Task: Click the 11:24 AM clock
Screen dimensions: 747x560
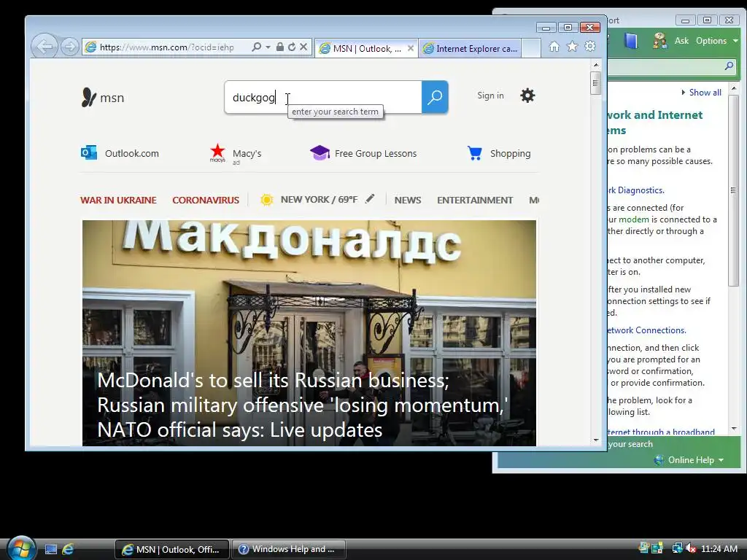Action: click(719, 548)
